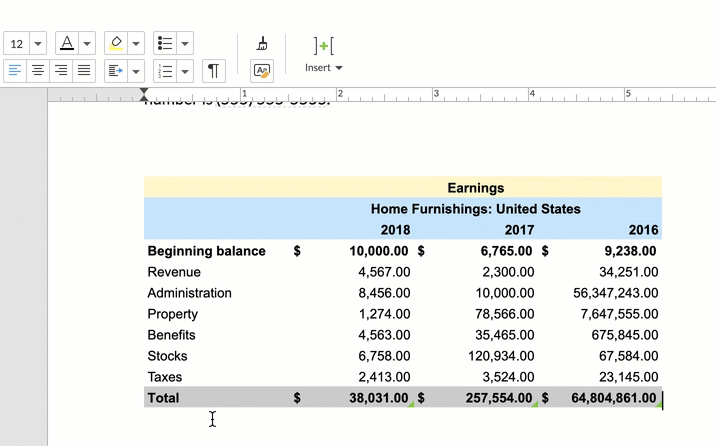Click the left indent marker on the ruler
This screenshot has width=716, height=446.
pos(144,94)
